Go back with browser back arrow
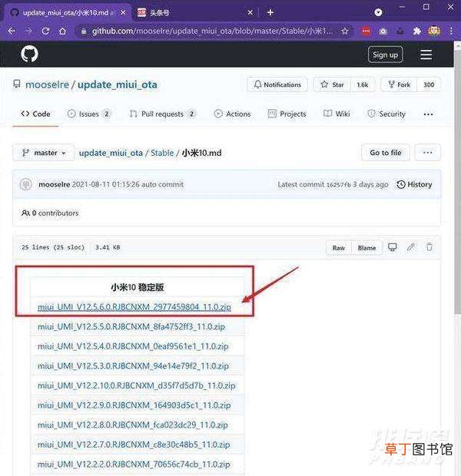Image resolution: width=461 pixels, height=476 pixels. tap(12, 31)
